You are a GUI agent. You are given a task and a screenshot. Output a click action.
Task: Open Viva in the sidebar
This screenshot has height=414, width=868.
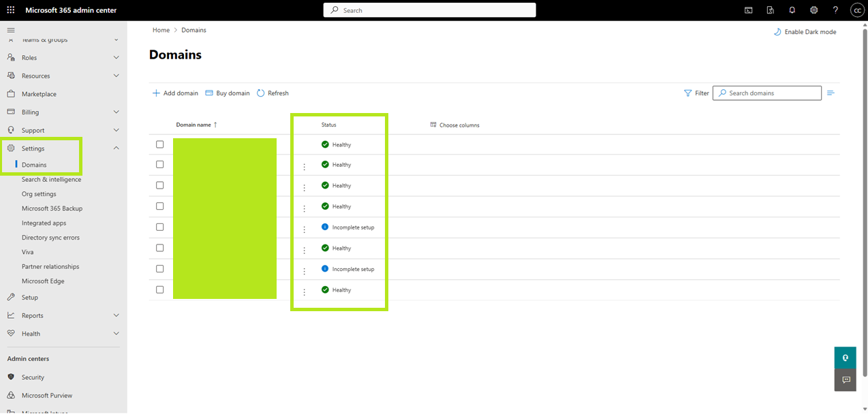pyautogui.click(x=27, y=252)
